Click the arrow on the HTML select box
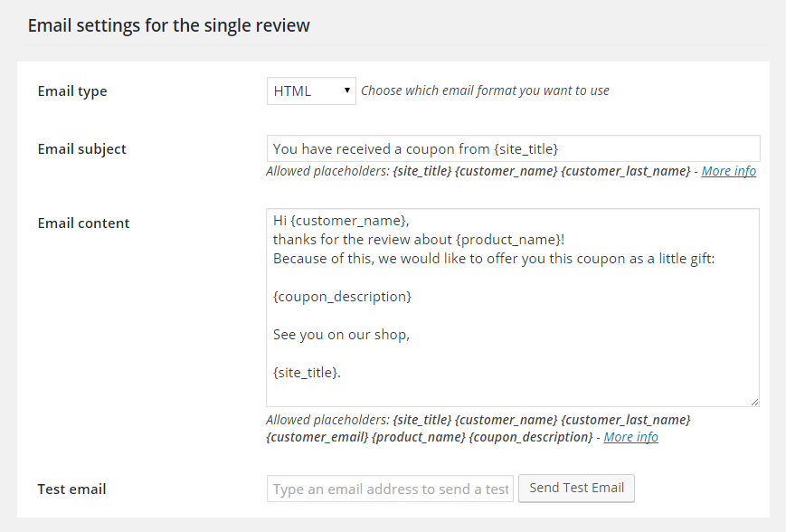786x532 pixels. point(347,90)
